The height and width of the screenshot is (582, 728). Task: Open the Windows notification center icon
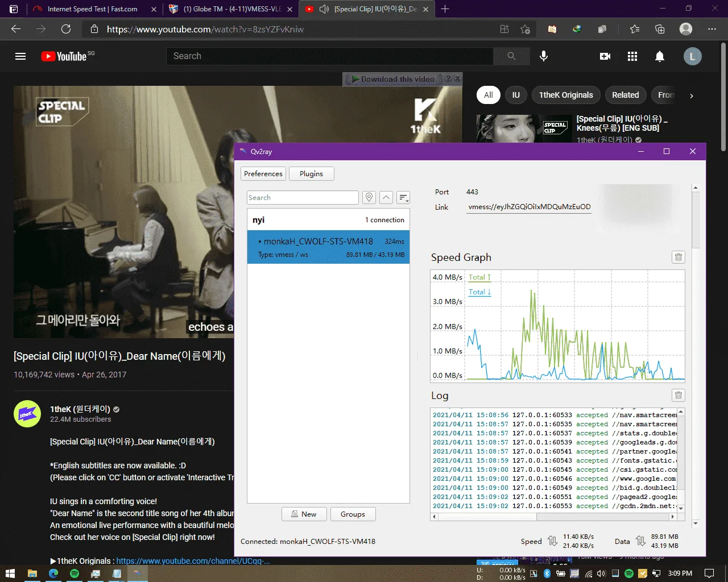(x=709, y=573)
